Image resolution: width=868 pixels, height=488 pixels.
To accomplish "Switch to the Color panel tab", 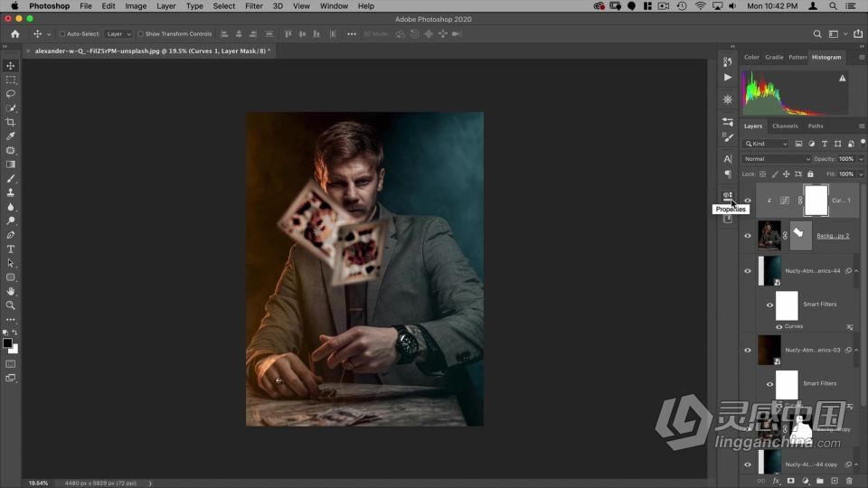I will (751, 57).
